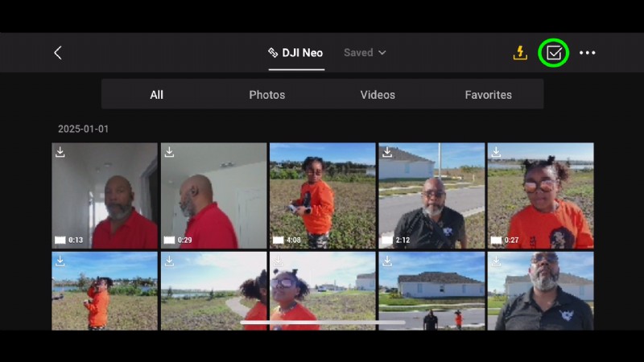Open the 2:12 video thumbnail
This screenshot has height=362, width=644.
tap(431, 195)
